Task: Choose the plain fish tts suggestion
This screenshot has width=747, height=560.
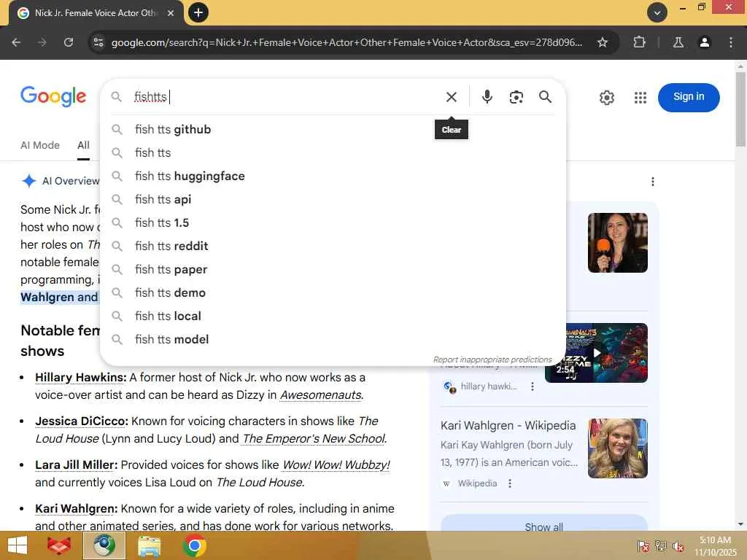Action: click(x=333, y=153)
